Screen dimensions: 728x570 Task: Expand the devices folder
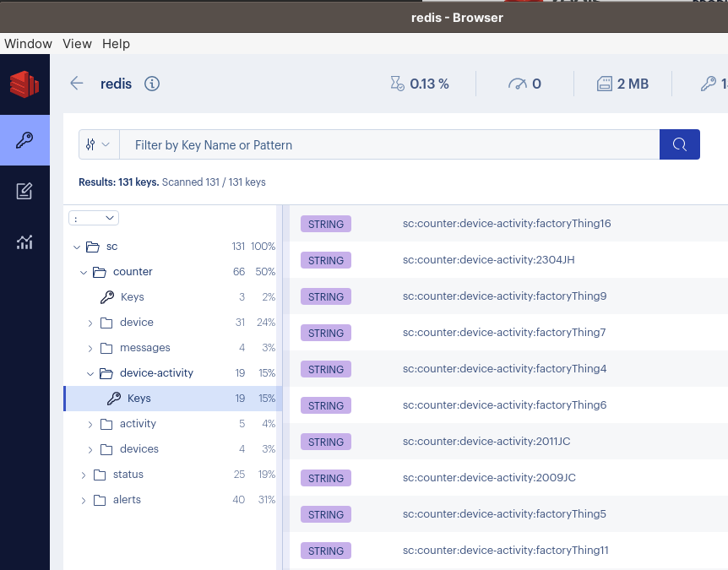pos(90,449)
